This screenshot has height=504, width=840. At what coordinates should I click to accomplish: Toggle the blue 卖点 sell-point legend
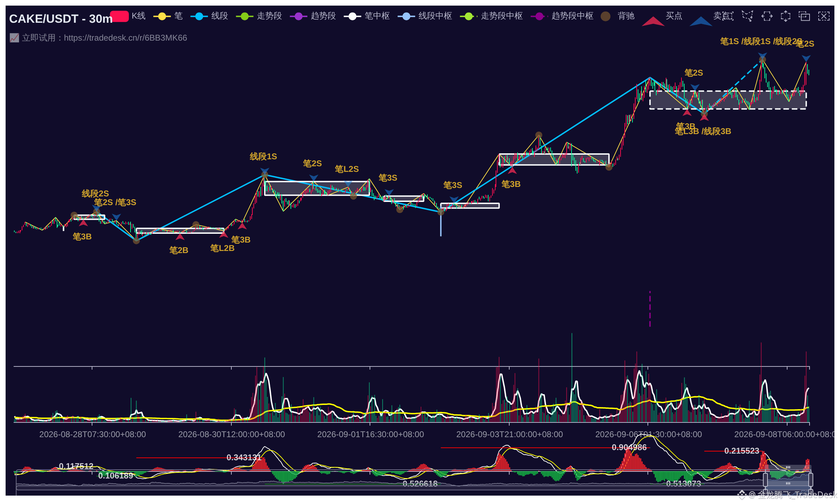coord(707,17)
